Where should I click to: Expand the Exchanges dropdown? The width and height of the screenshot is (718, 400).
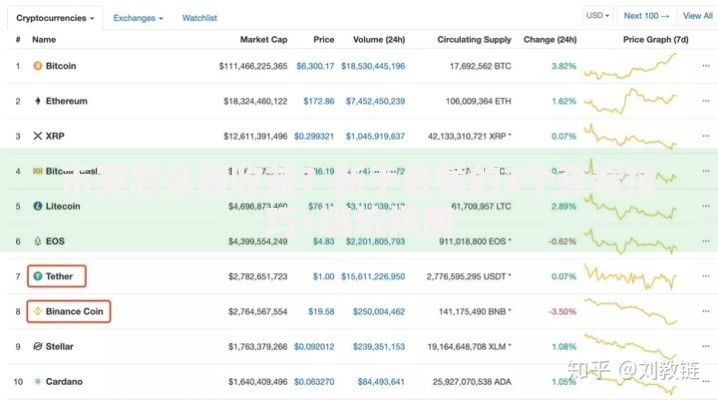click(138, 18)
